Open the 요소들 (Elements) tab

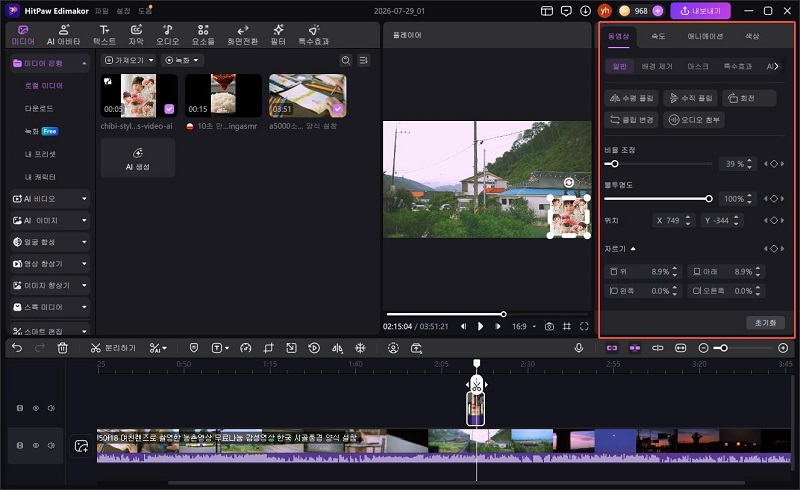[203, 35]
